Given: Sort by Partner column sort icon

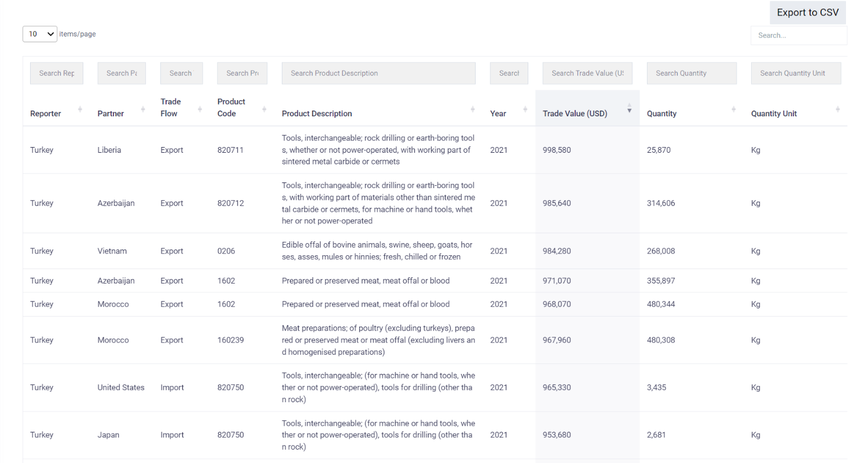Looking at the screenshot, I should point(143,109).
